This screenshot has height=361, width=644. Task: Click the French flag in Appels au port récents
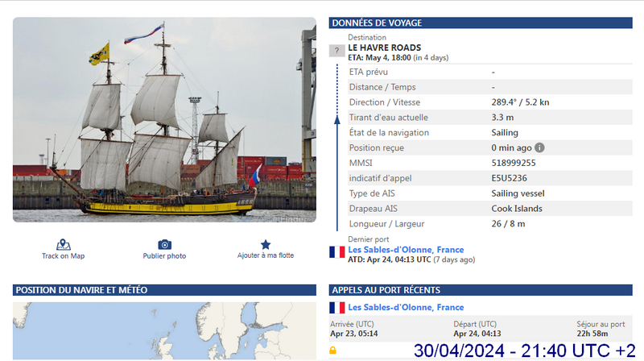pyautogui.click(x=336, y=308)
